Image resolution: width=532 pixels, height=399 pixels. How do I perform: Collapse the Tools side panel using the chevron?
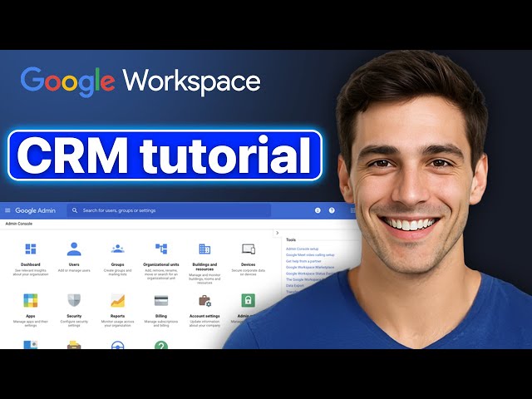coord(277,233)
